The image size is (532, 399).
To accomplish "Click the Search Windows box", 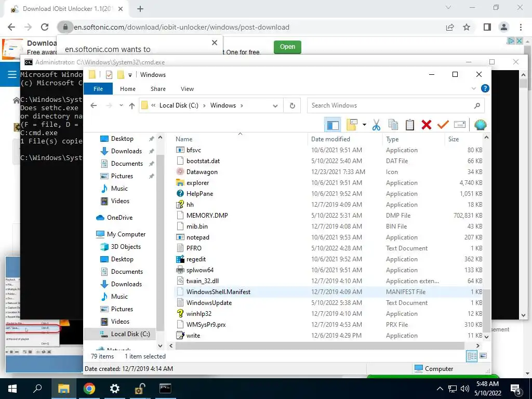I will [x=395, y=105].
